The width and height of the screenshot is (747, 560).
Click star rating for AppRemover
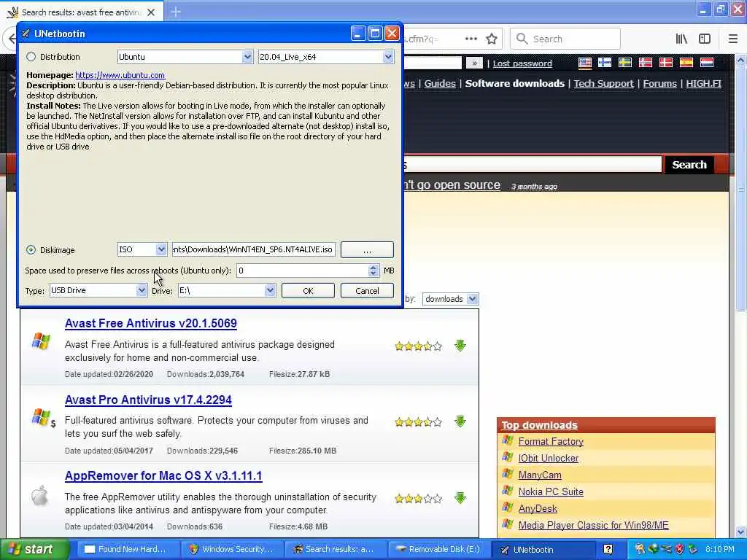tap(418, 499)
